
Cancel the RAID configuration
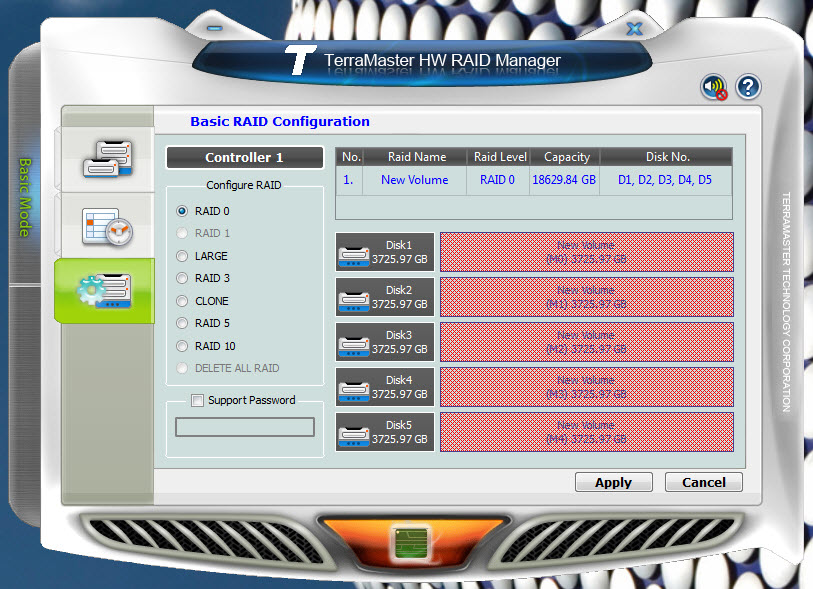pos(704,482)
